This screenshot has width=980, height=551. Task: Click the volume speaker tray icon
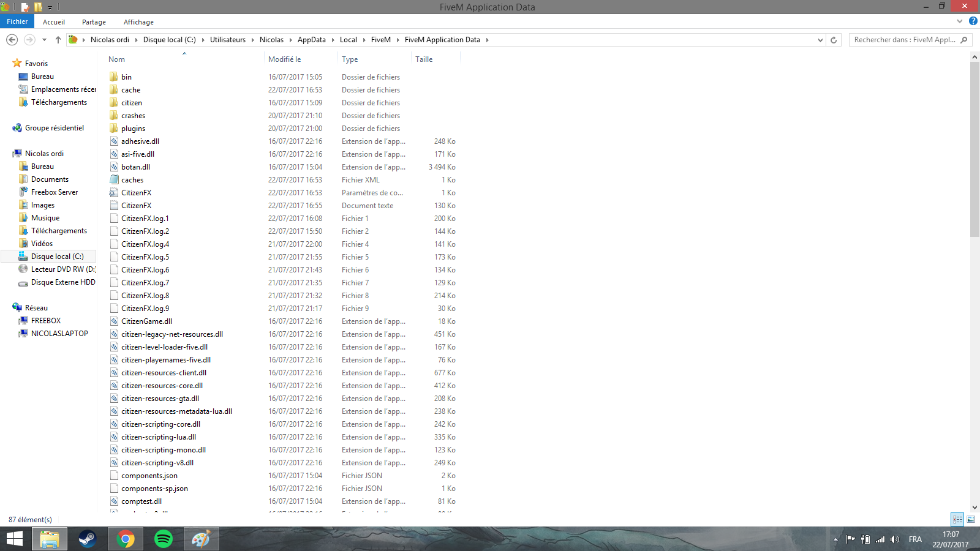[x=895, y=539]
